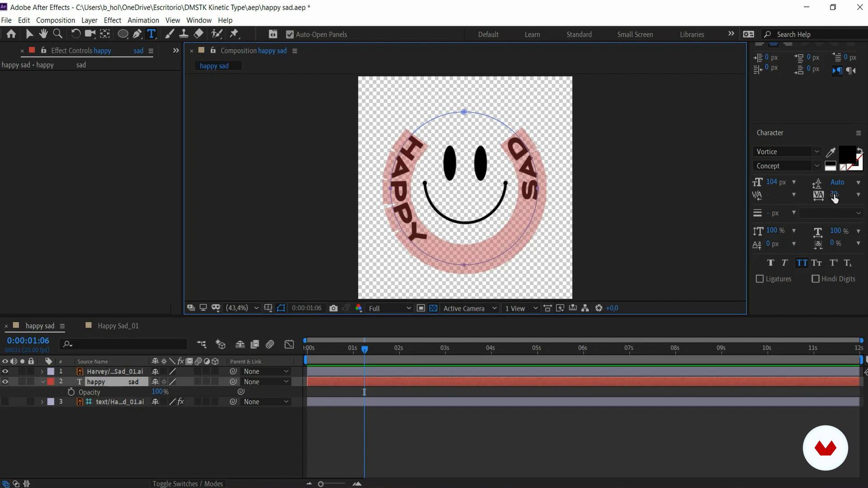Toggle Faux Bold text style
The image size is (868, 488).
tap(771, 263)
